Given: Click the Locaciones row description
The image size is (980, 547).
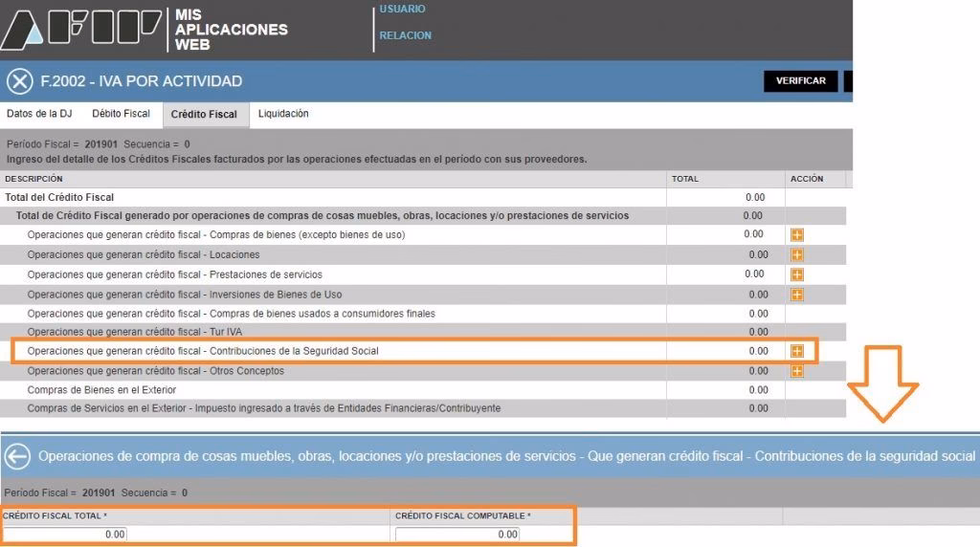Looking at the screenshot, I should pos(144,254).
